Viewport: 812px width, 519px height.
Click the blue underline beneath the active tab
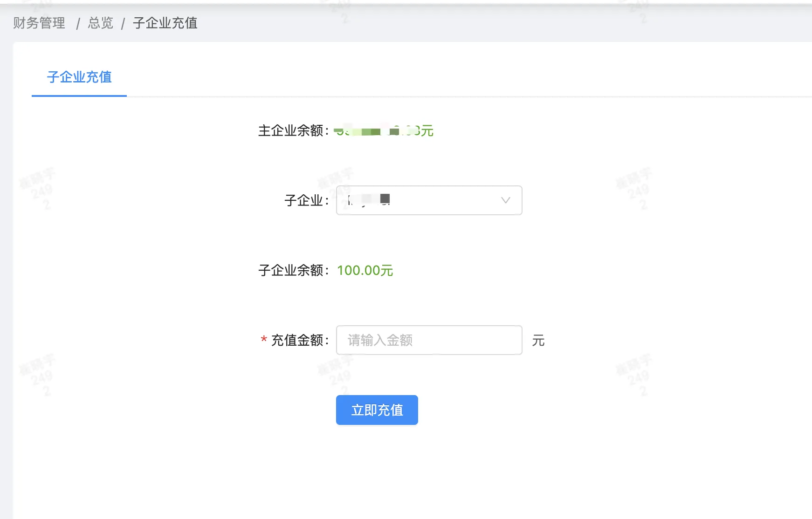78,96
